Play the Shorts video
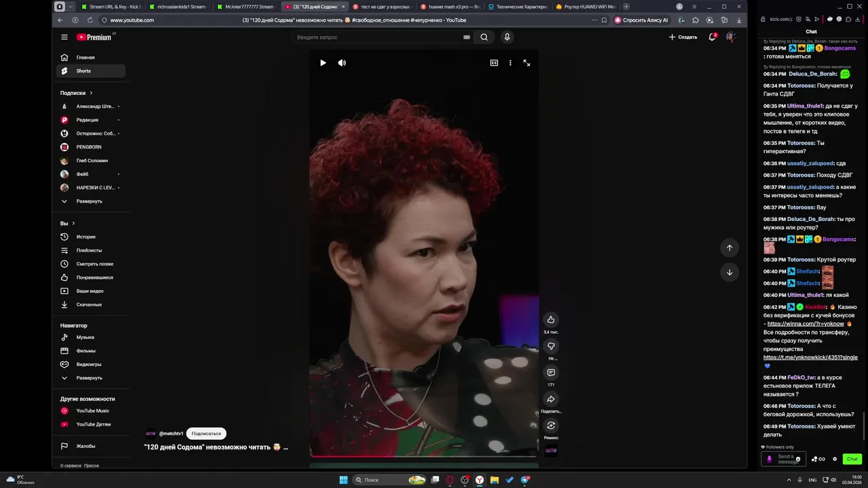868x488 pixels. 323,62
